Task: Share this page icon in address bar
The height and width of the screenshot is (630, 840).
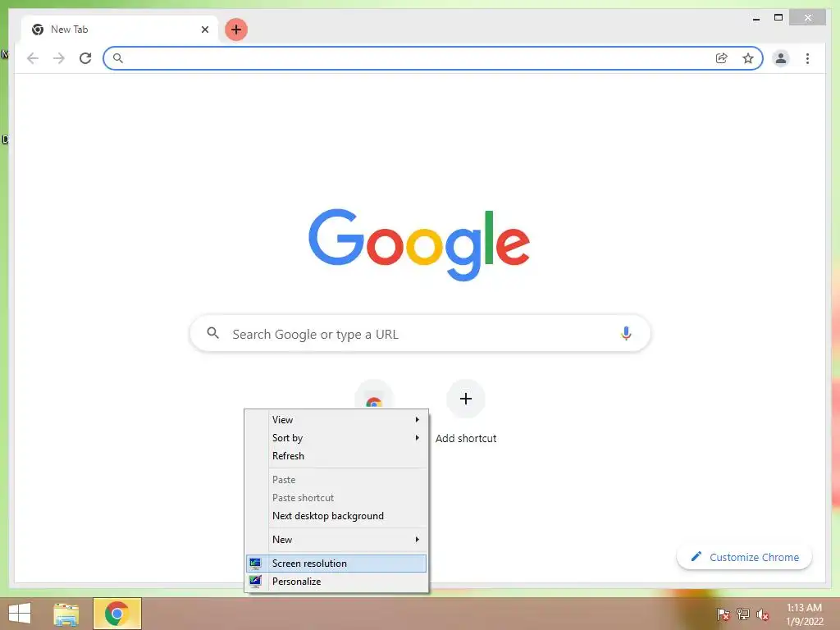Action: tap(722, 58)
